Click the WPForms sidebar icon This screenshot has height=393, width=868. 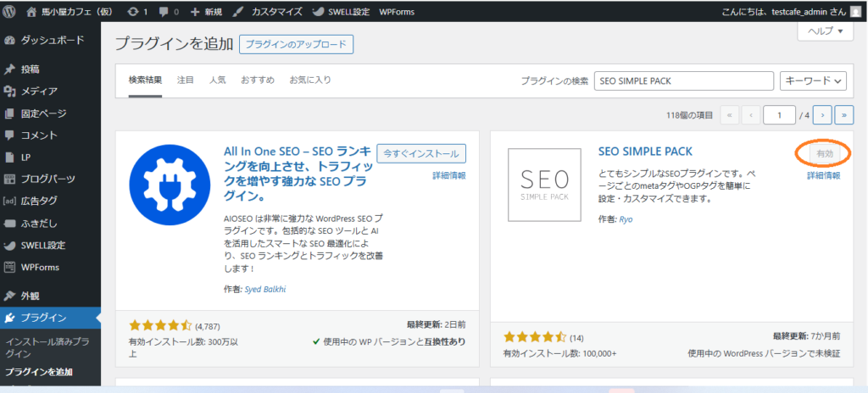coord(9,268)
